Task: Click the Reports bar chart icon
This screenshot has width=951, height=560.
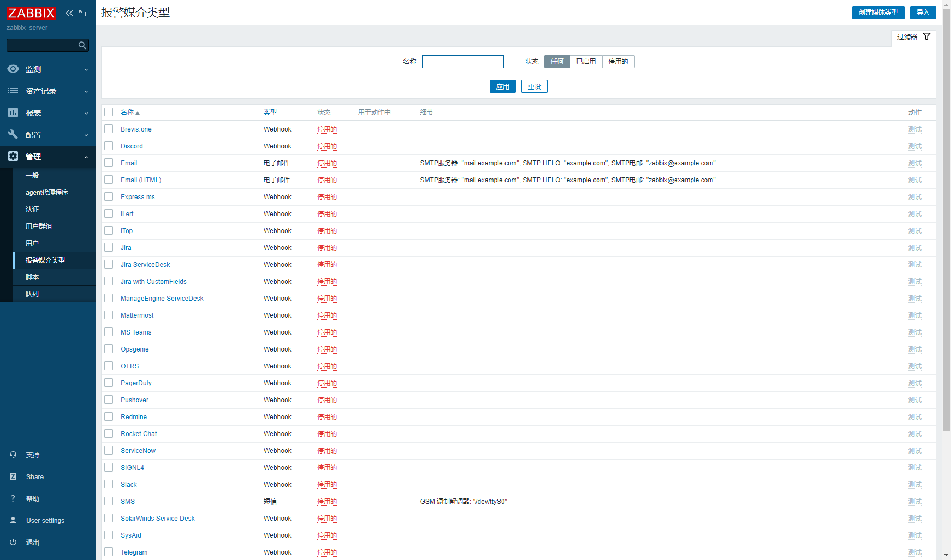Action: tap(13, 113)
